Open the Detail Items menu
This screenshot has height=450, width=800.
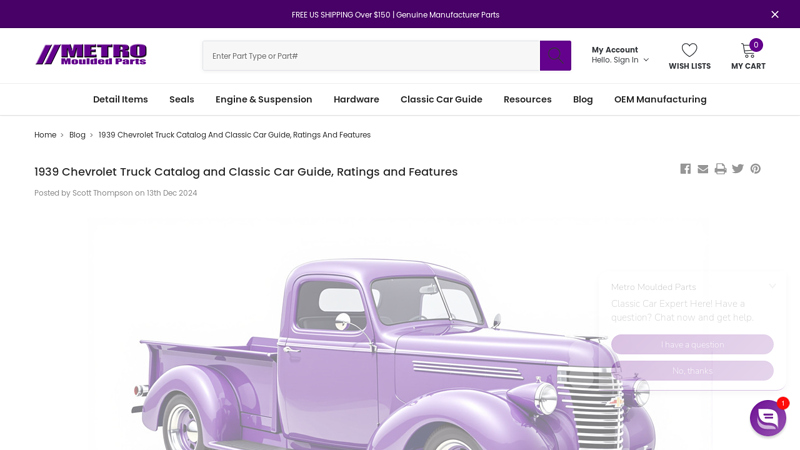coord(120,99)
